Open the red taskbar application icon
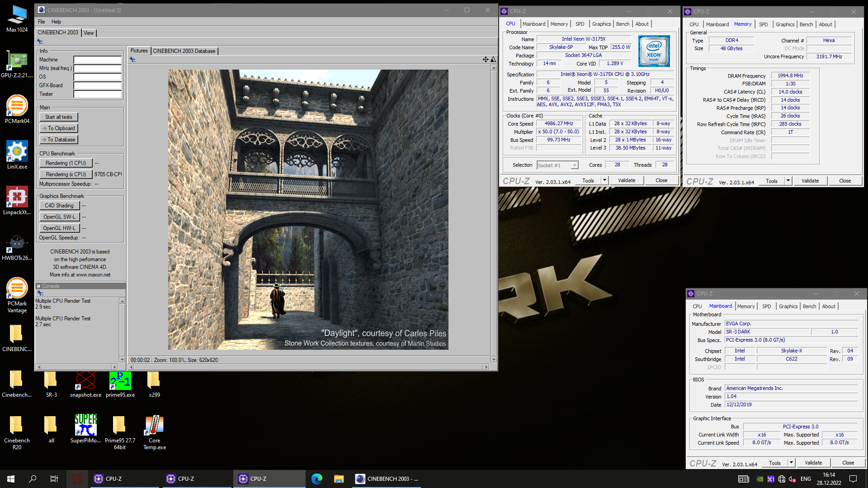 click(77, 479)
